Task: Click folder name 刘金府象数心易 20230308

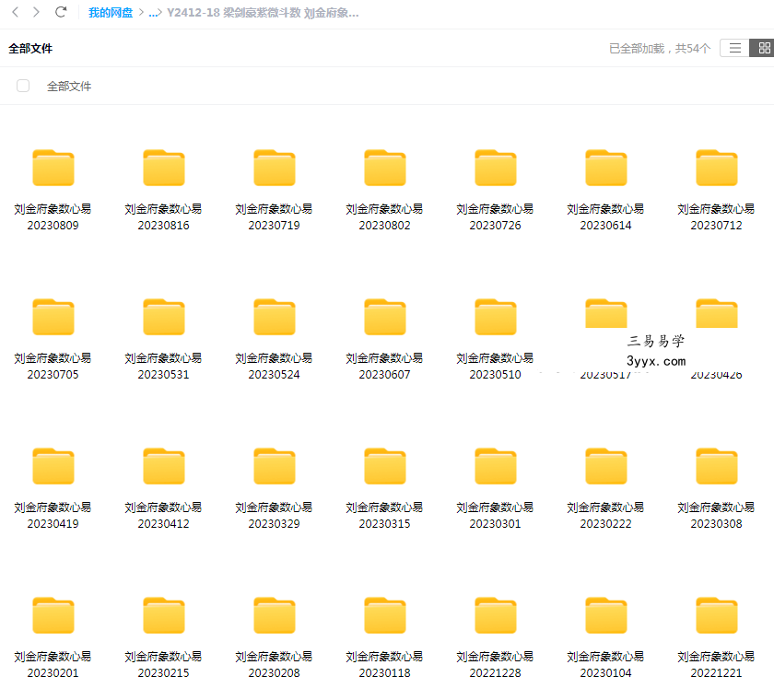Action: point(716,516)
